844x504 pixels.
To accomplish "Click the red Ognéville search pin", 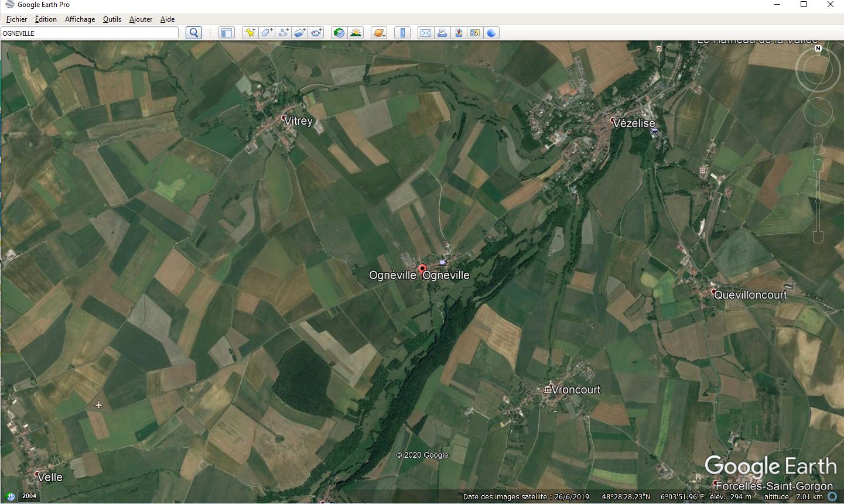I will [422, 270].
